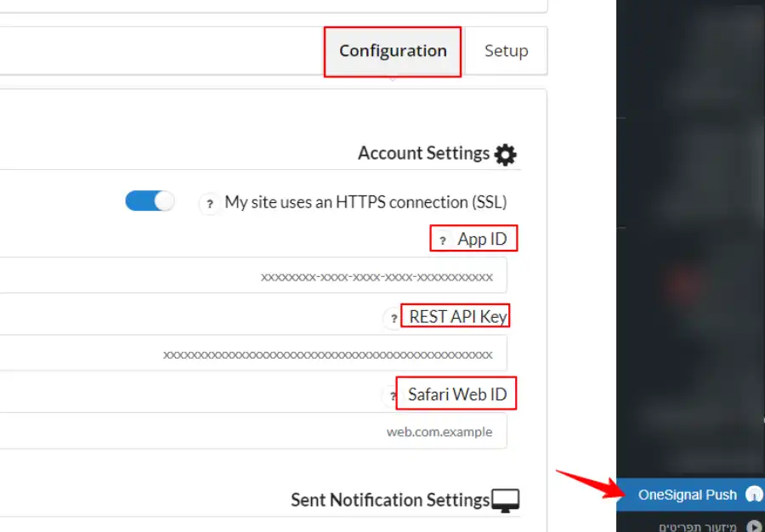Screen dimensions: 765x532
Task: Click the collapse menu arrow icon
Action: 754,526
